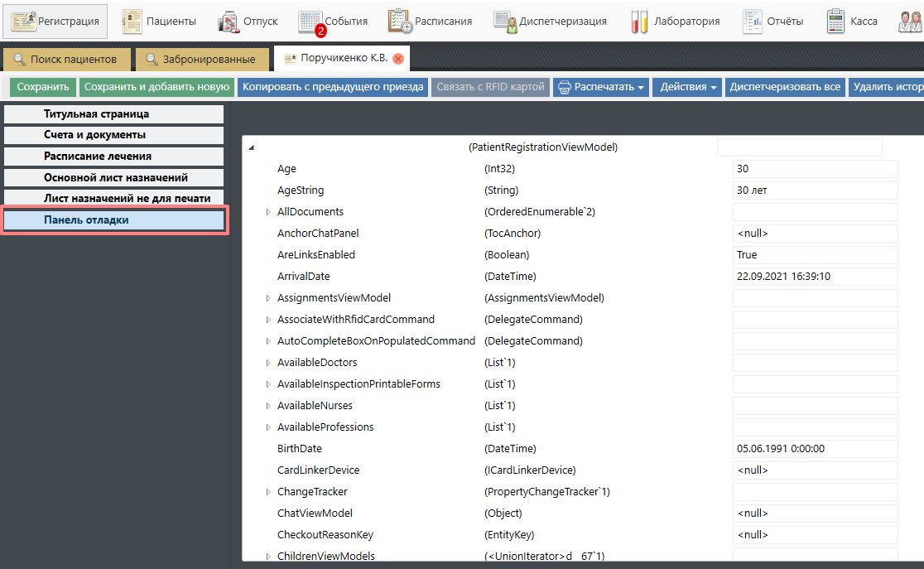Open the Пациенты module icon
This screenshot has width=924, height=569.
[132, 22]
